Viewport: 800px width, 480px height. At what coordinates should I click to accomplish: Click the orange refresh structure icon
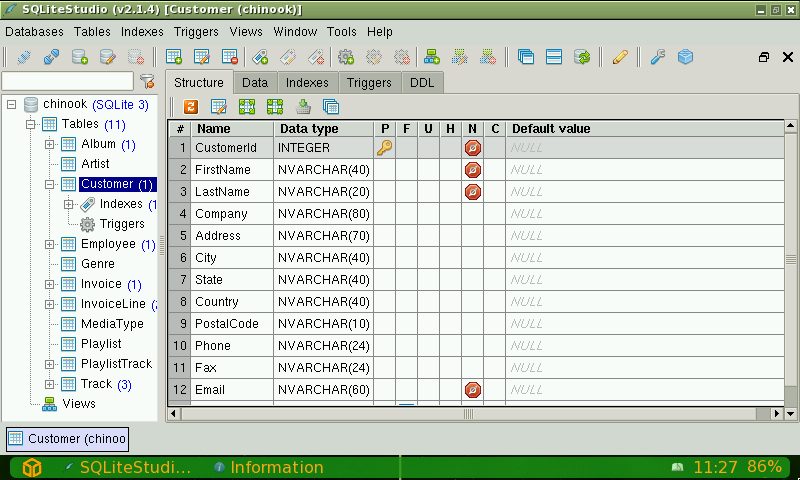(191, 107)
